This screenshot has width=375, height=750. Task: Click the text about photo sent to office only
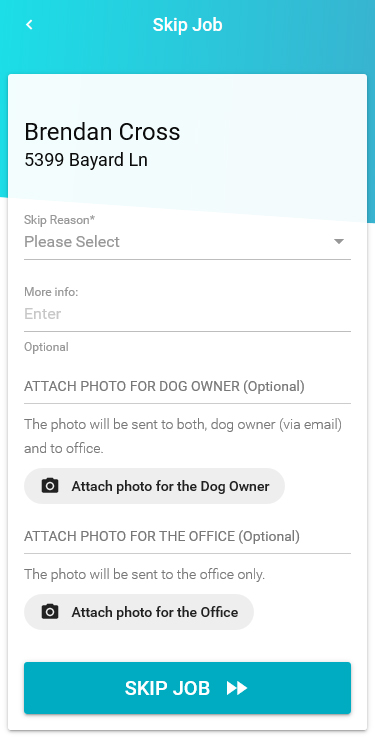tap(144, 574)
